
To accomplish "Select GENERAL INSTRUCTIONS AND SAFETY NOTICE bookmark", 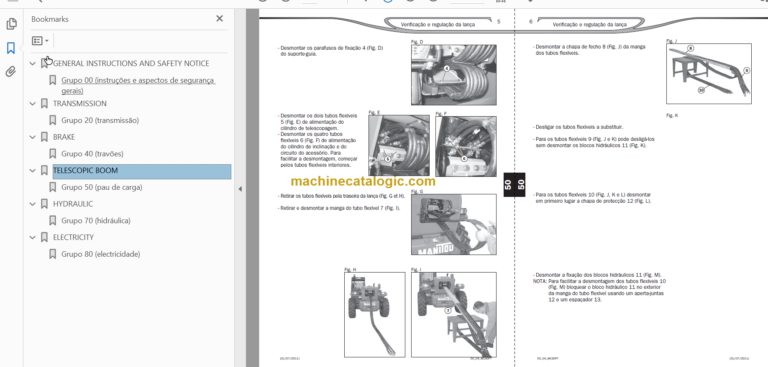I will 131,63.
